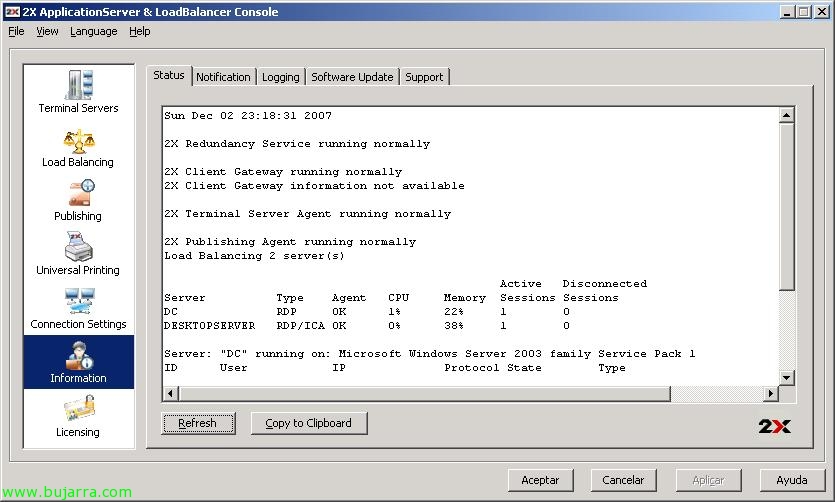Click the '2X Terminal Server Agent running normally' line
The image size is (835, 502).
[x=307, y=214]
